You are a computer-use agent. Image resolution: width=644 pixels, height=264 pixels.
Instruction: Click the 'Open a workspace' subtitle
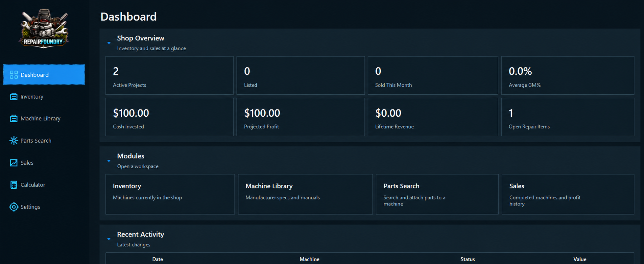click(x=138, y=166)
